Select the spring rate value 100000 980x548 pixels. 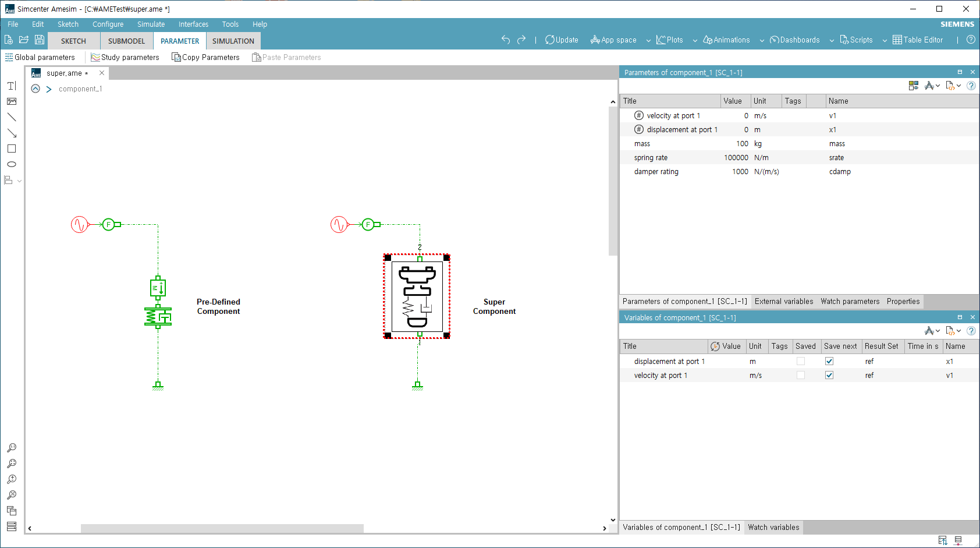tap(736, 157)
